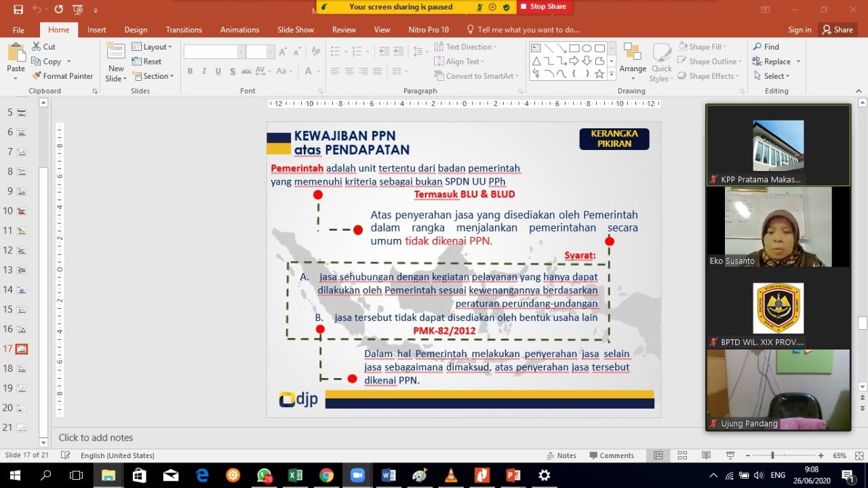This screenshot has height=488, width=868.
Task: Open Reading View from status bar
Action: (706, 455)
